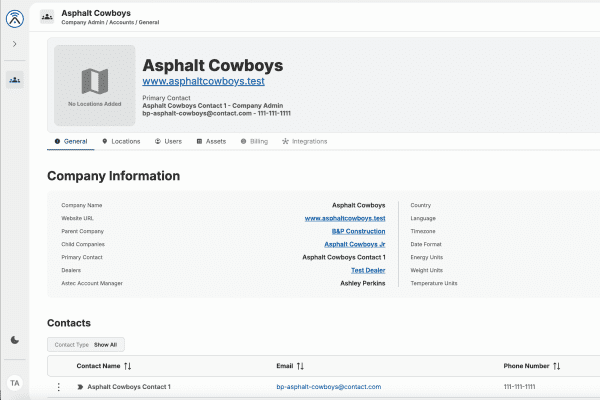Open the Asphalt Cowboys Jr child company link
The width and height of the screenshot is (600, 400).
pos(355,244)
